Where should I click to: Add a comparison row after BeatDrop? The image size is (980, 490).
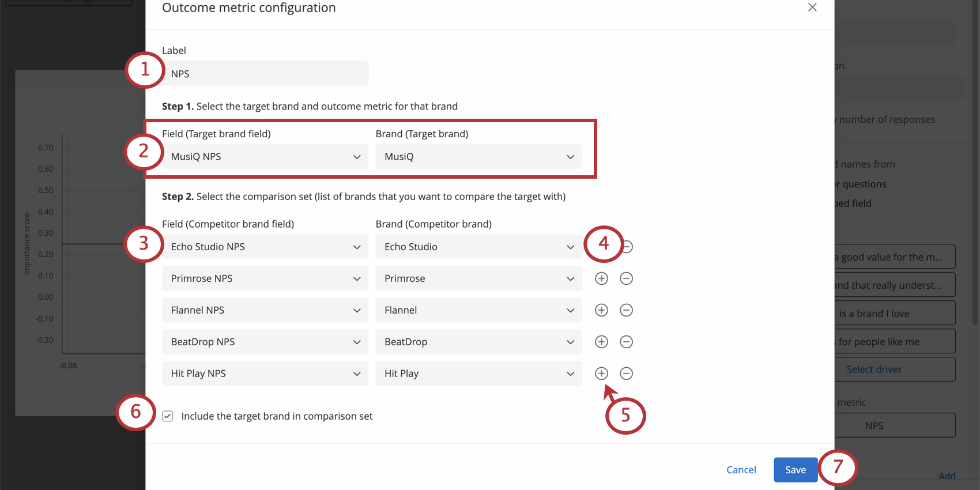[601, 341]
